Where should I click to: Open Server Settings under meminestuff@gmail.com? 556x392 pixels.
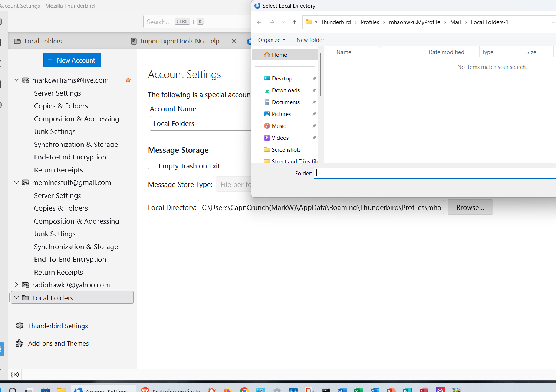click(x=57, y=195)
